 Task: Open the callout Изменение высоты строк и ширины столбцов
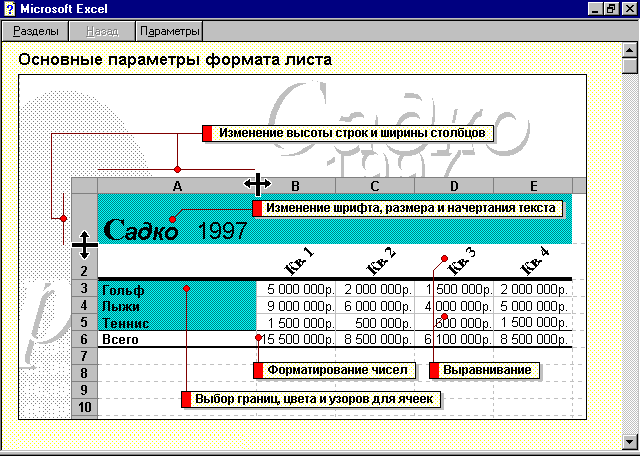[x=348, y=133]
